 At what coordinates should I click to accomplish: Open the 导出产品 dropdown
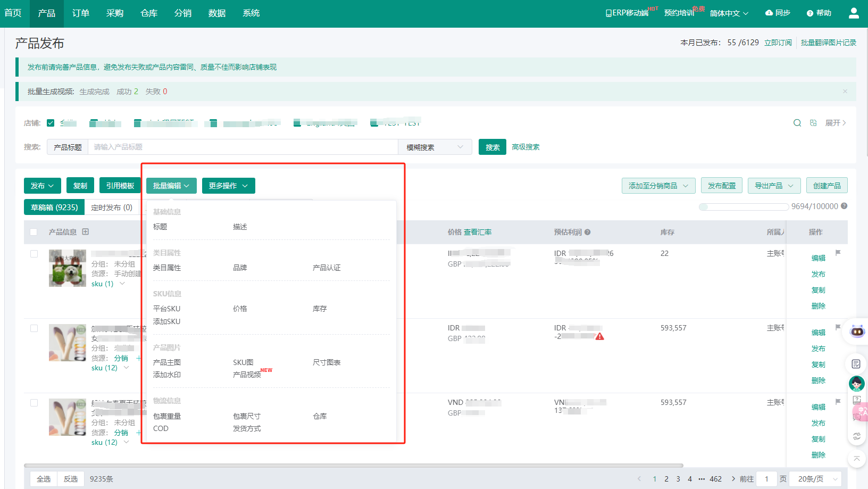(774, 186)
